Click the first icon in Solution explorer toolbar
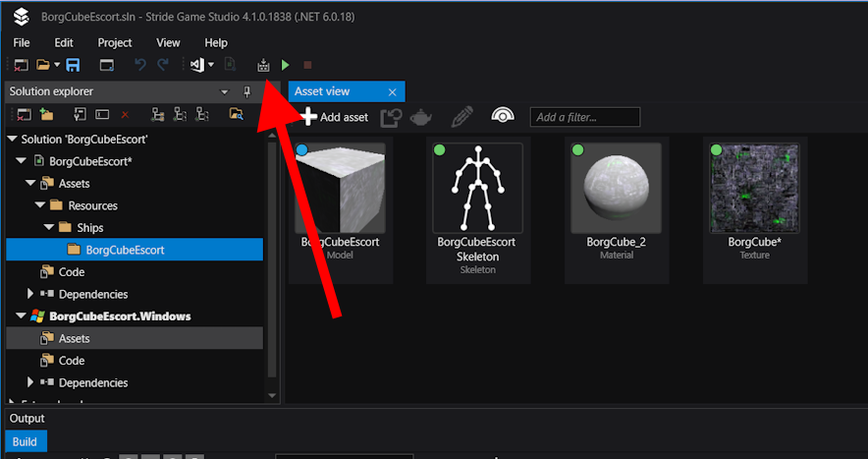 click(24, 115)
